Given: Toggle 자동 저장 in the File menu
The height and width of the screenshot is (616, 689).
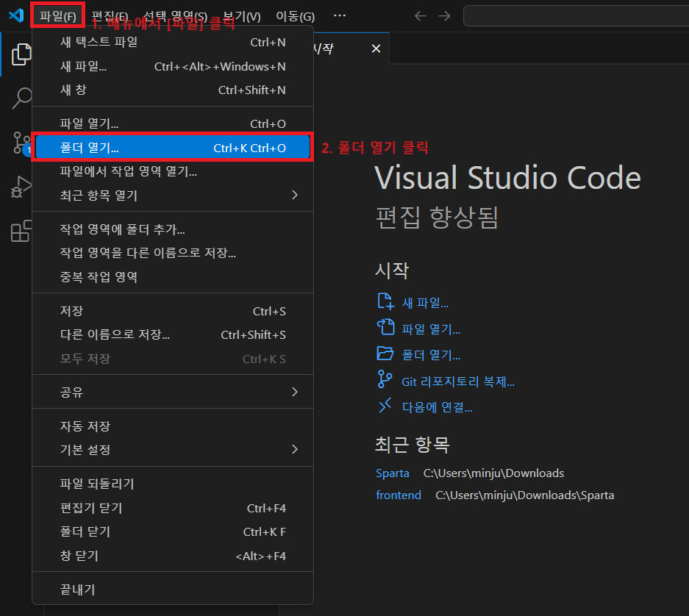Looking at the screenshot, I should [x=173, y=426].
